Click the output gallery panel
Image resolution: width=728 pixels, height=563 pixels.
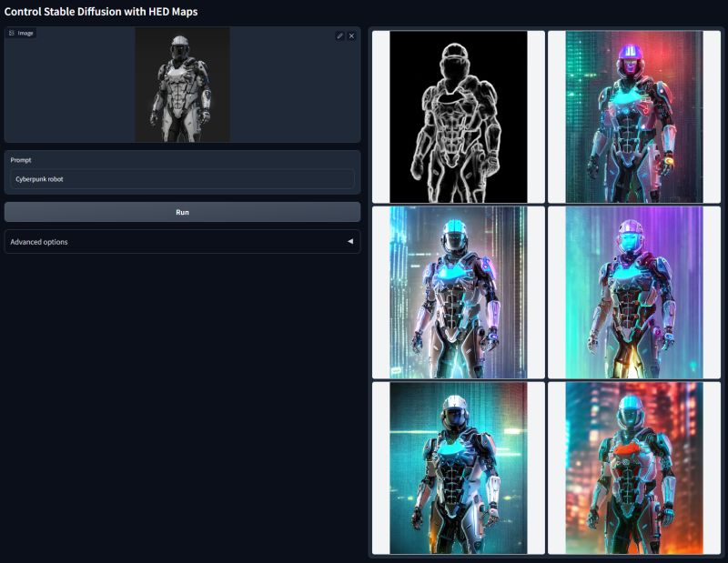546,291
